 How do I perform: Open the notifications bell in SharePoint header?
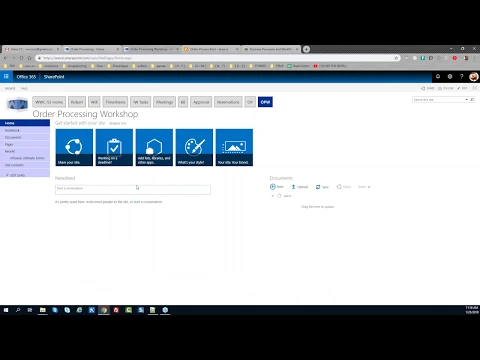[x=438, y=77]
